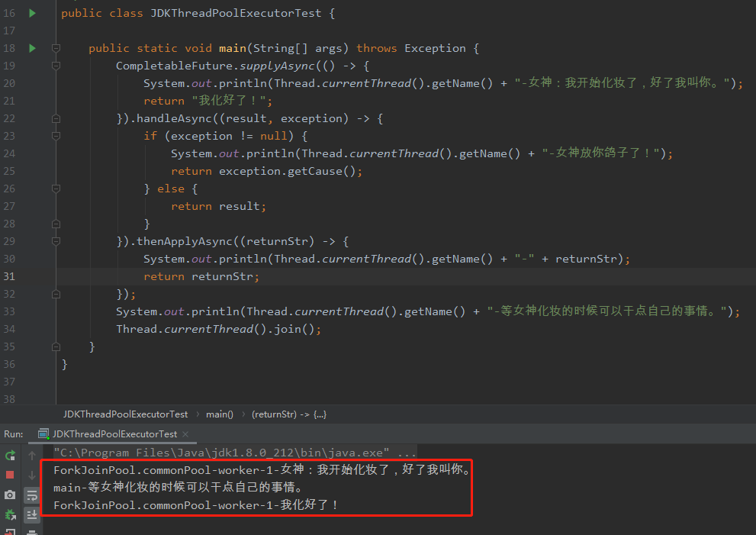Click the run gutter icon beside the main method
Image resolution: width=756 pixels, height=535 pixels.
click(32, 48)
